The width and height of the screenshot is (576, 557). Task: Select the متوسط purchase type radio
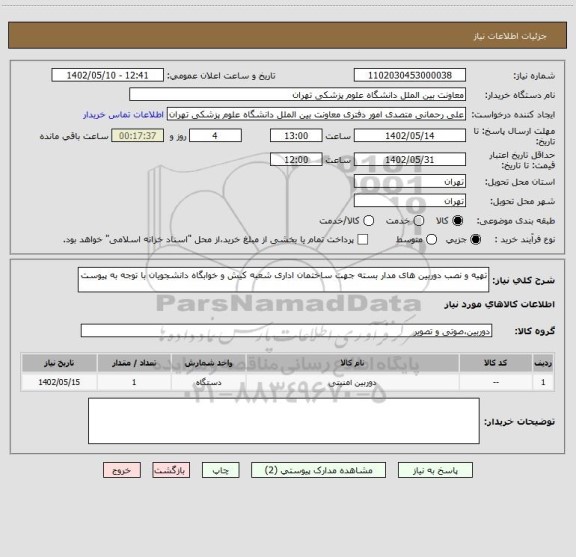tap(431, 240)
